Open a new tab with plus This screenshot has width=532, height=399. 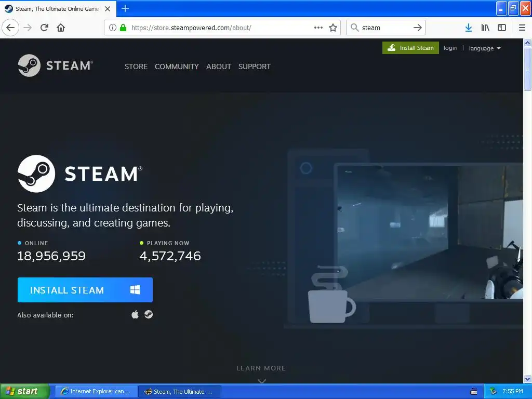tap(125, 8)
